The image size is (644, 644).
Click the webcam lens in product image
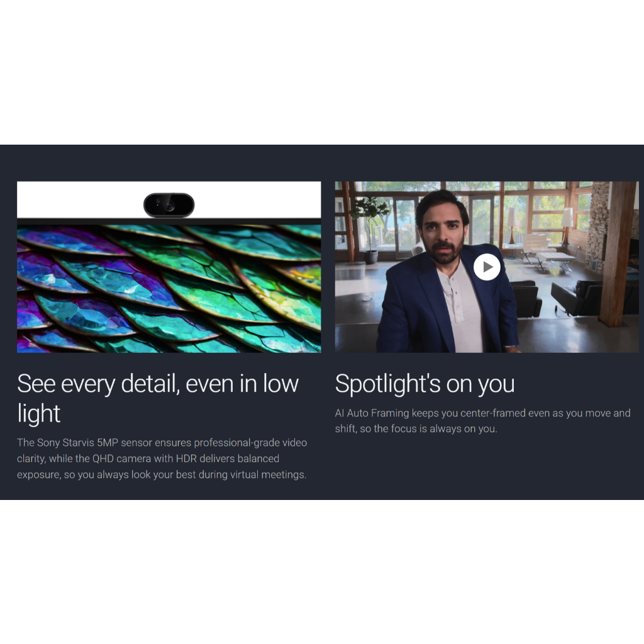[169, 204]
